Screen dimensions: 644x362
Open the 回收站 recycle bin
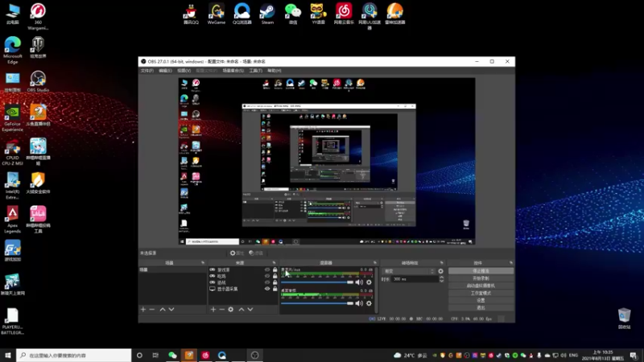tap(625, 319)
